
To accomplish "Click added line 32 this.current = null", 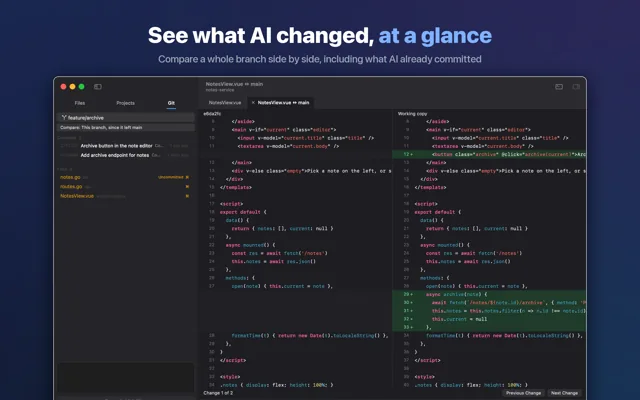I will (x=489, y=319).
